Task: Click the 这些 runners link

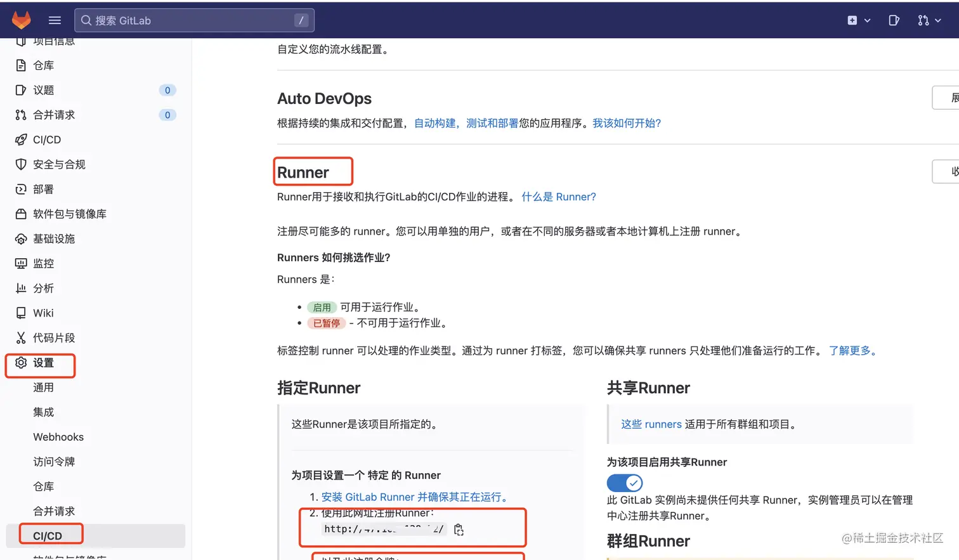Action: pos(651,424)
